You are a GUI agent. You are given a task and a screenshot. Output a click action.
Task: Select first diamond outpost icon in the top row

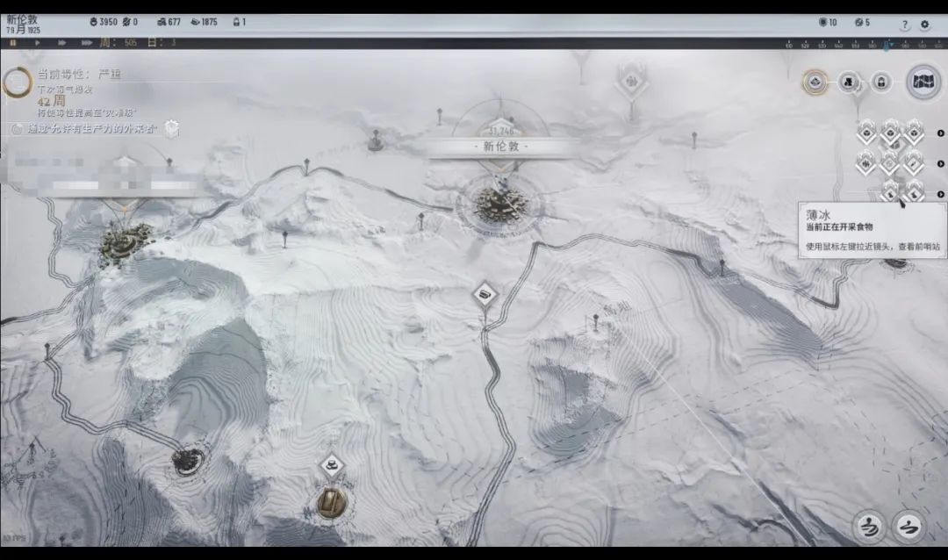pos(866,132)
